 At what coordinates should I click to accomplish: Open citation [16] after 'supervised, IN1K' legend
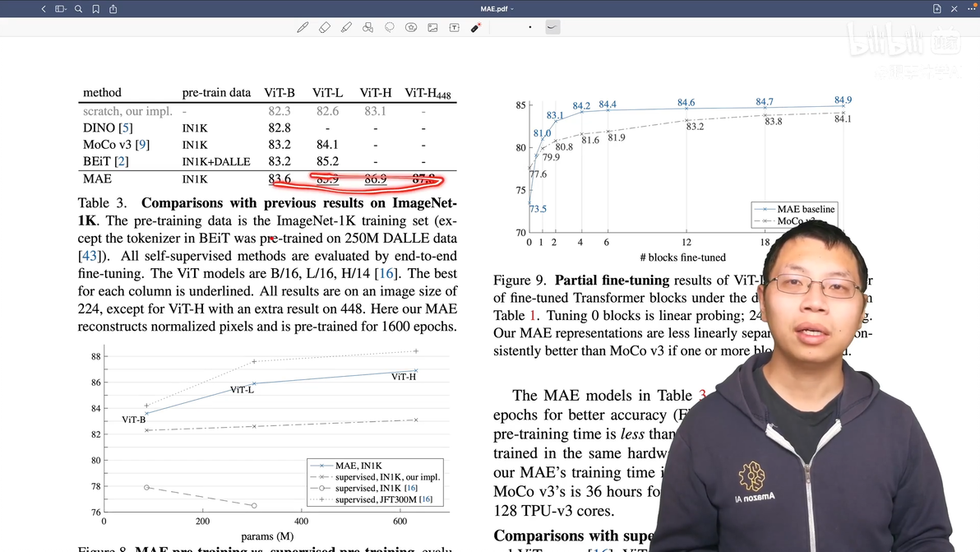coord(410,488)
